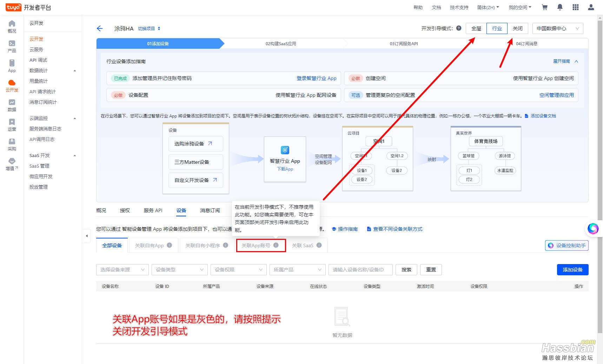
Task: Click the Tuya logo
Action: [x=13, y=7]
